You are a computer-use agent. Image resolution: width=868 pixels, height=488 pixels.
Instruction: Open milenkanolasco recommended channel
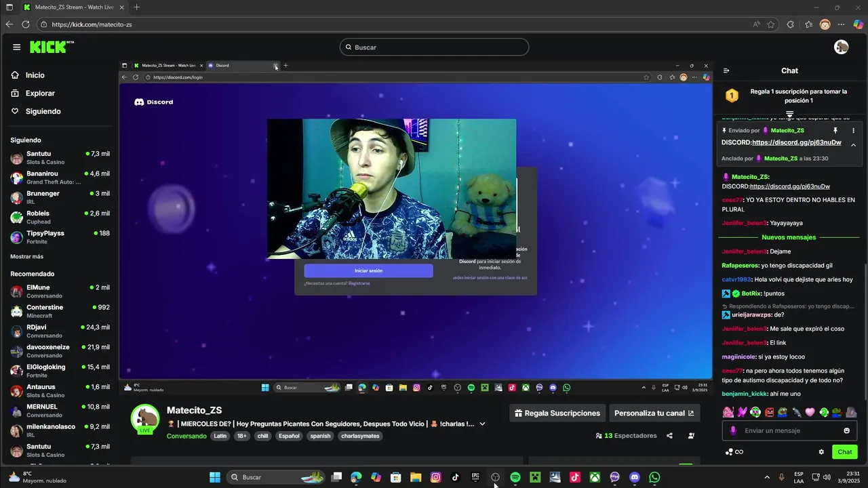(60, 430)
